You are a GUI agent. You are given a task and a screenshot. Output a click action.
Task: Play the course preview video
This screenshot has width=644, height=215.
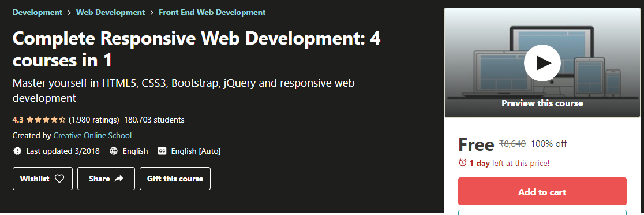[x=542, y=63]
